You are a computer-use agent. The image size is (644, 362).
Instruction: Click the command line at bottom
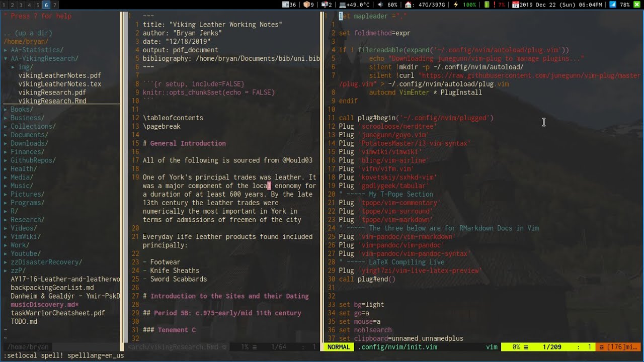click(322, 356)
